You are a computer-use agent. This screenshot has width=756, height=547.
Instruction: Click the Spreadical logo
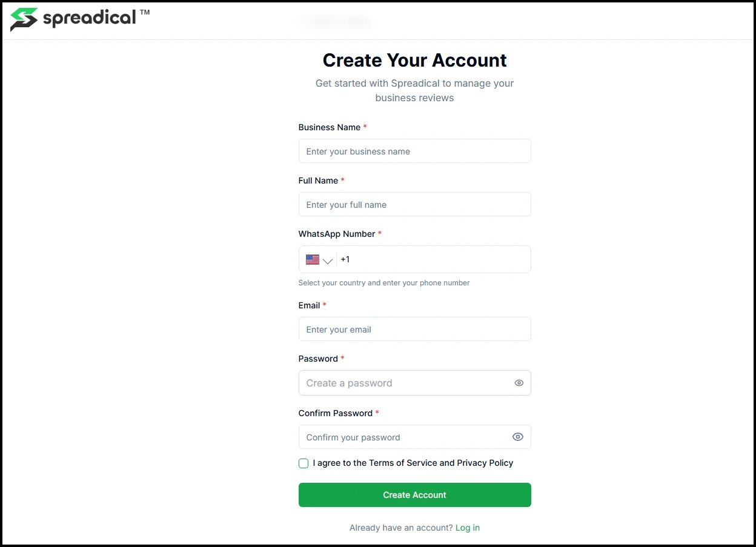(x=79, y=18)
